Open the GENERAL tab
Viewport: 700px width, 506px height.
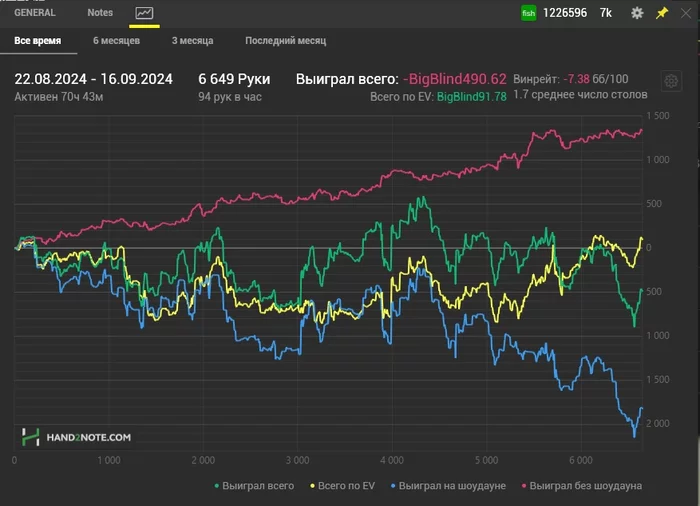[35, 13]
